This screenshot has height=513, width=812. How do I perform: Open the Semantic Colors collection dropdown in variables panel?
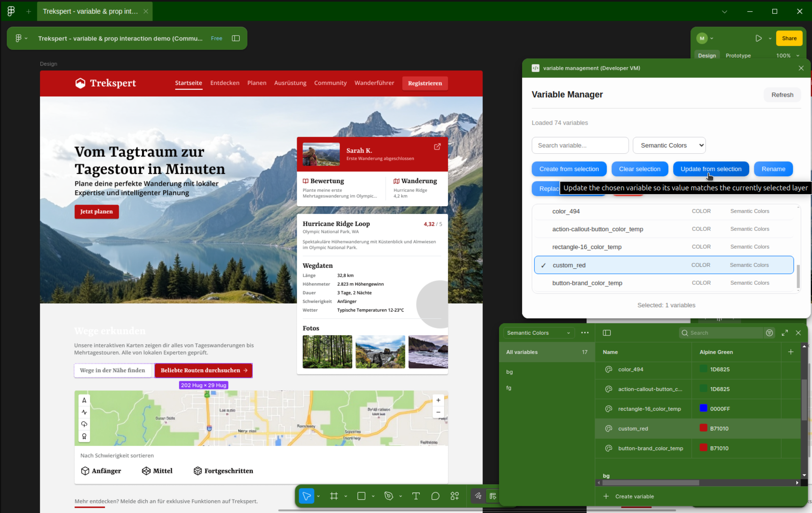tap(538, 333)
